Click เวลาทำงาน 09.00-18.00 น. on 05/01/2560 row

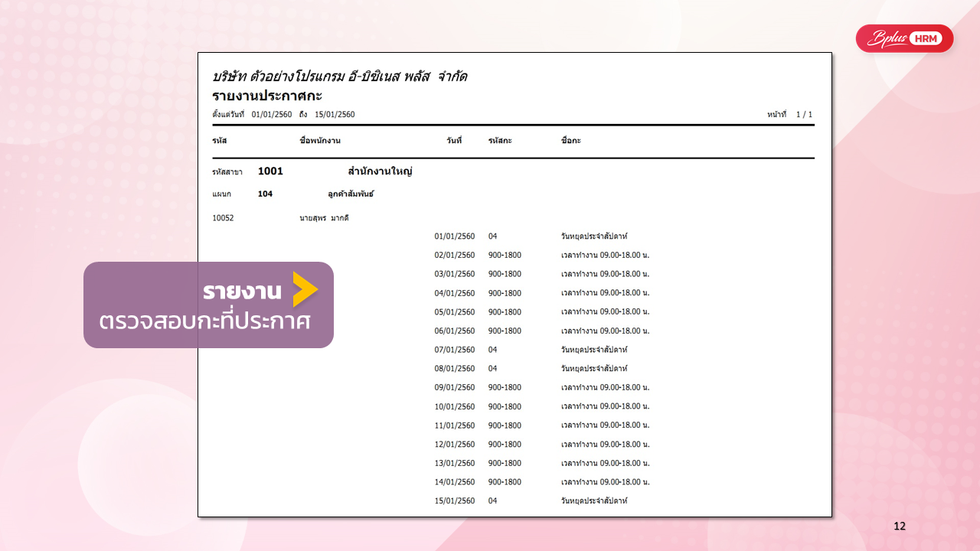coord(605,312)
